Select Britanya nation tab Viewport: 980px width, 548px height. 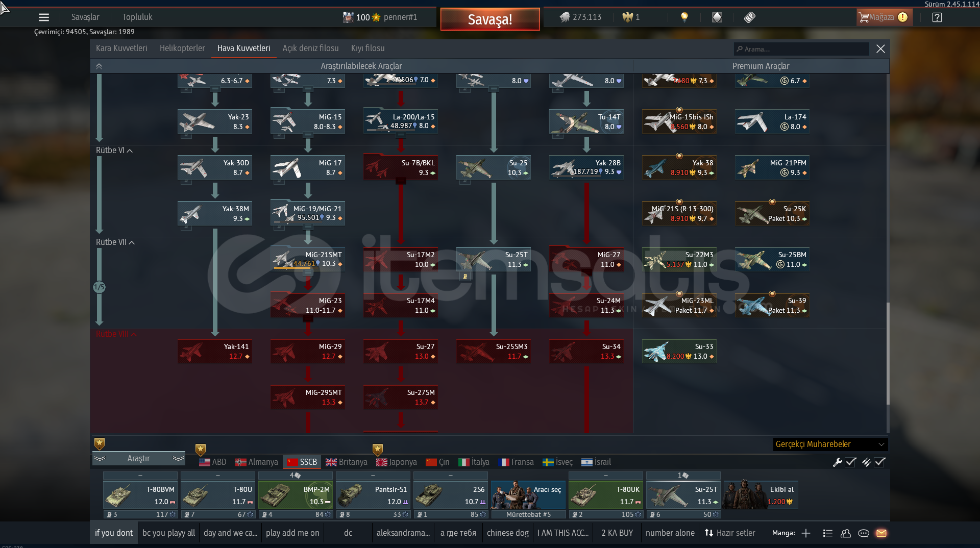[x=347, y=462]
